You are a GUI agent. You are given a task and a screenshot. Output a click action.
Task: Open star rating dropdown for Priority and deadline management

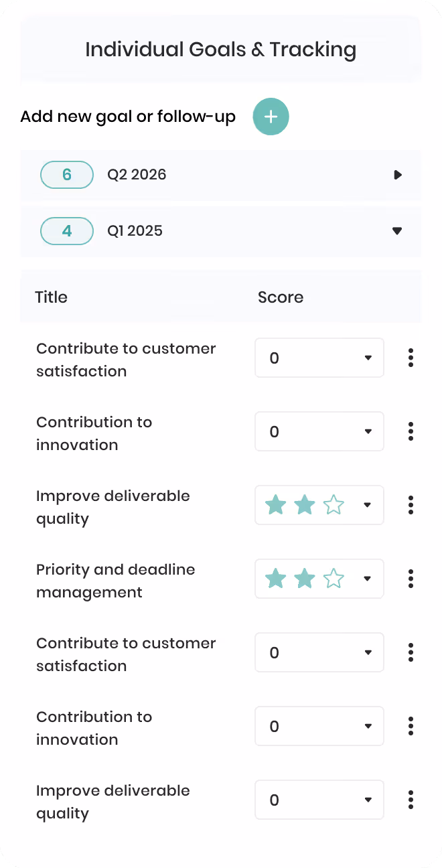[x=319, y=579]
